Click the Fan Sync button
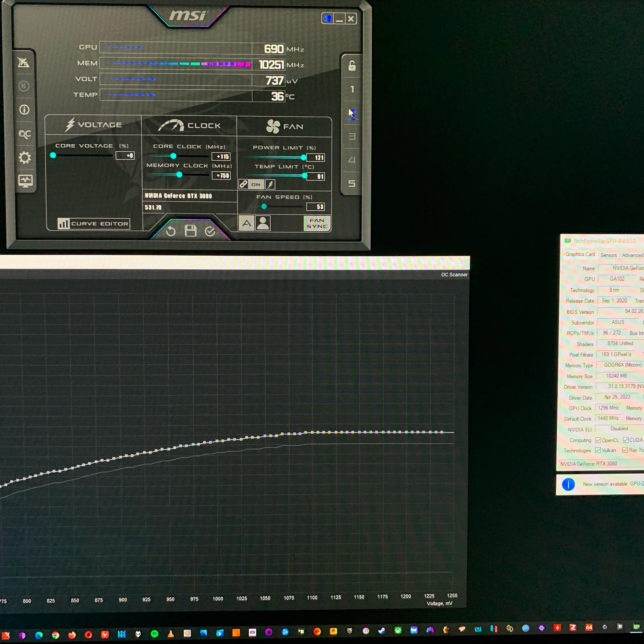The height and width of the screenshot is (644, 644). [317, 223]
